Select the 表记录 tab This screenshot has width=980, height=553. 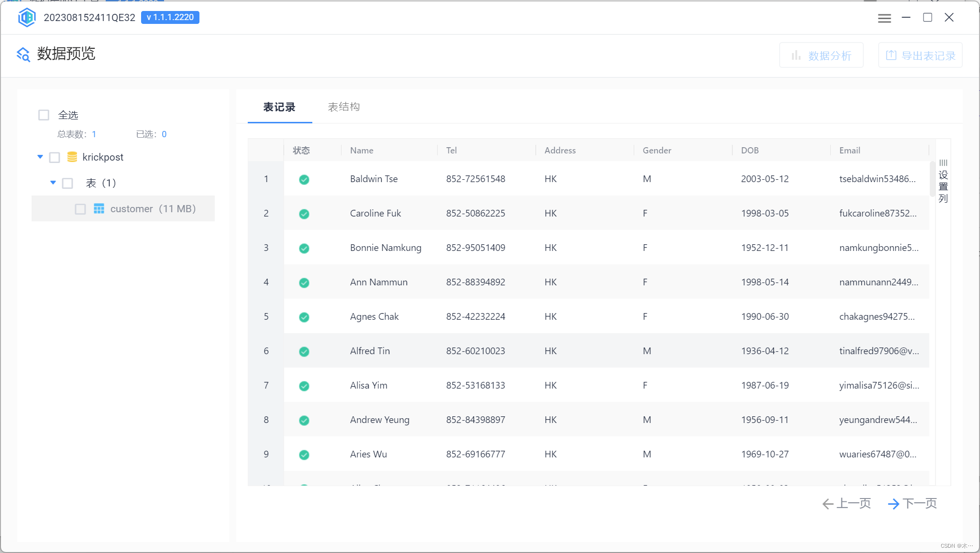[x=279, y=107]
